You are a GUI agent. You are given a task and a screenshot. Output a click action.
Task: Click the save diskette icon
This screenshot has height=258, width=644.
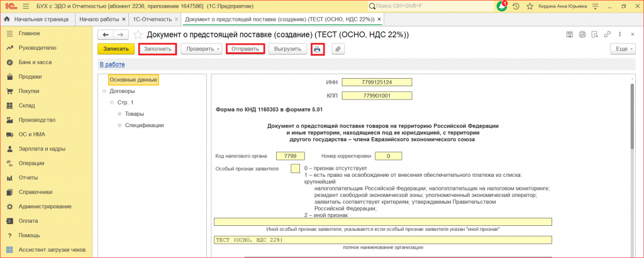coord(570,35)
